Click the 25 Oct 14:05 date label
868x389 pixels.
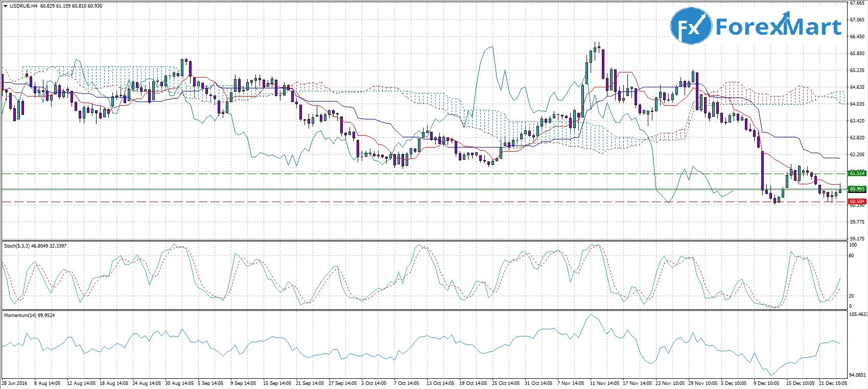pos(506,383)
